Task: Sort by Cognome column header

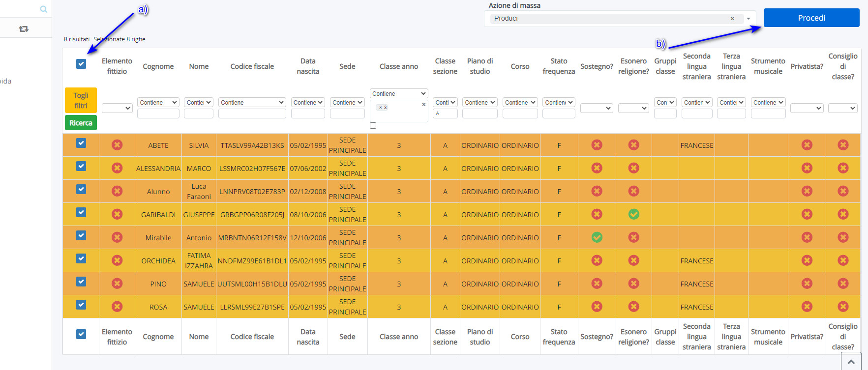Action: click(158, 66)
